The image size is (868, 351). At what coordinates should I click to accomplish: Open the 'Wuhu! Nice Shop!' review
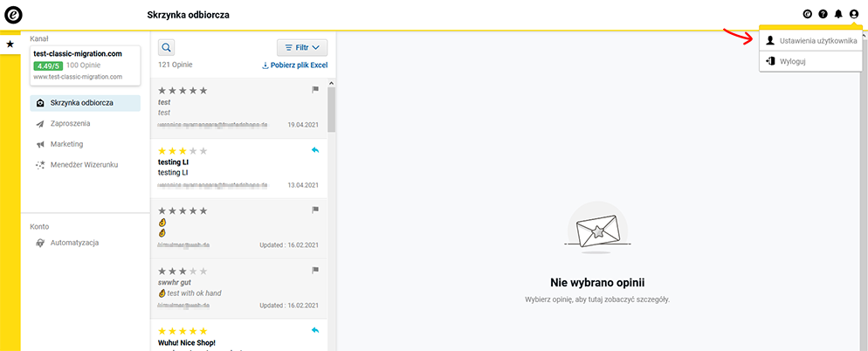pos(238,335)
